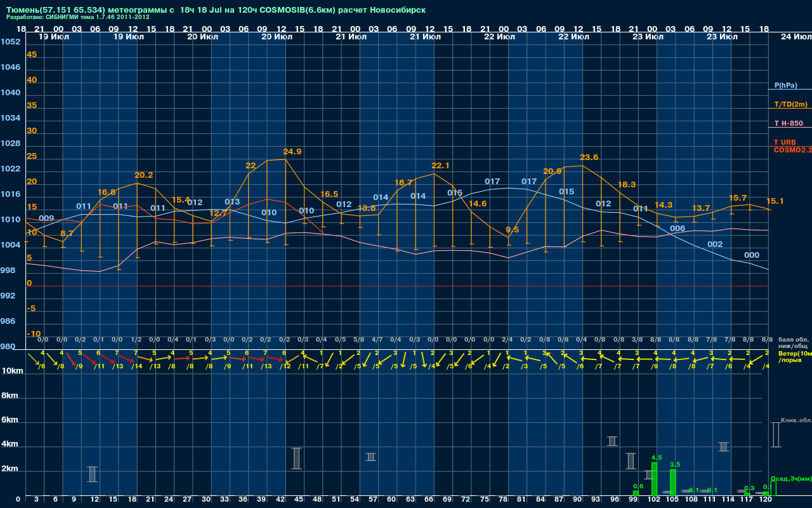Click the Тюмень meteogram title text

216,11
